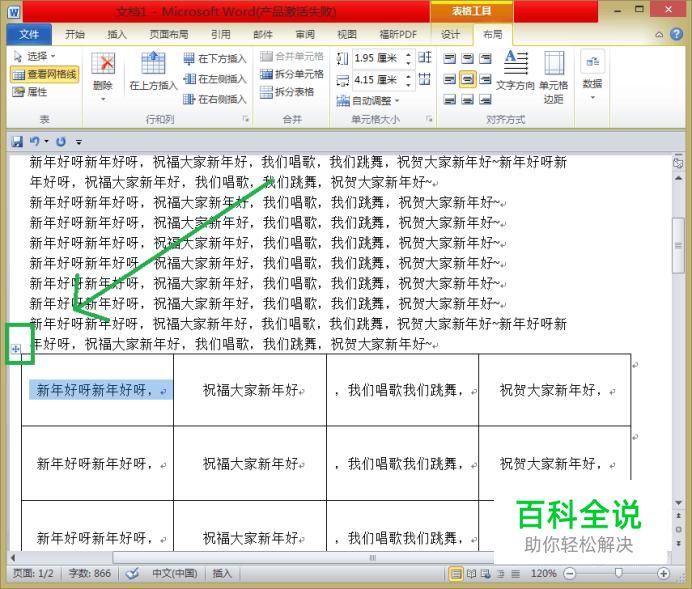
Task: Open Customize Quick Access Toolbar arrow
Action: pyautogui.click(x=79, y=142)
